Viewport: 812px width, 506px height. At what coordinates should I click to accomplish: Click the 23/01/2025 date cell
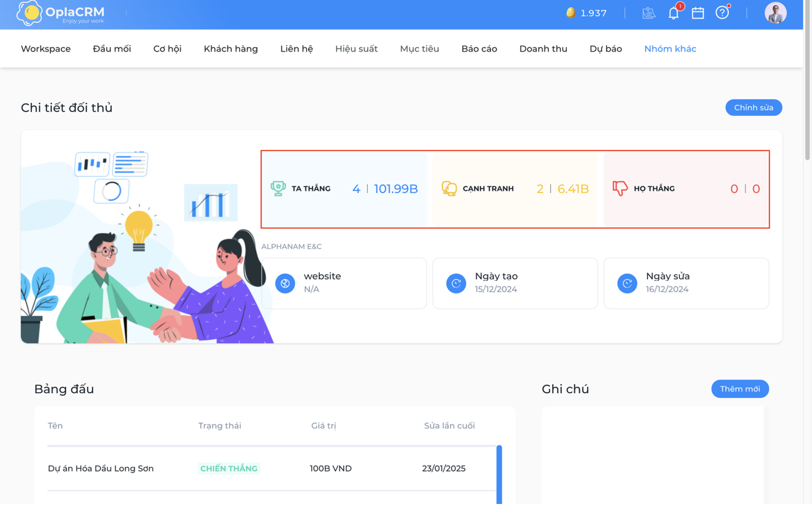(x=444, y=468)
